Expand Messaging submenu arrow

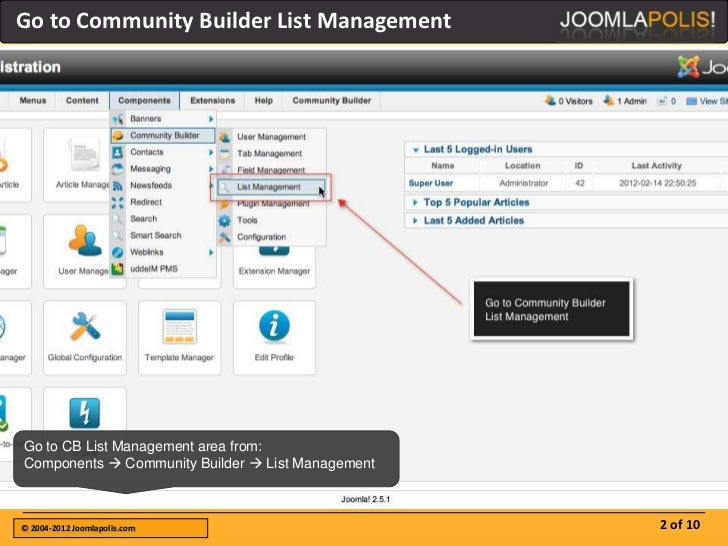pyautogui.click(x=211, y=169)
